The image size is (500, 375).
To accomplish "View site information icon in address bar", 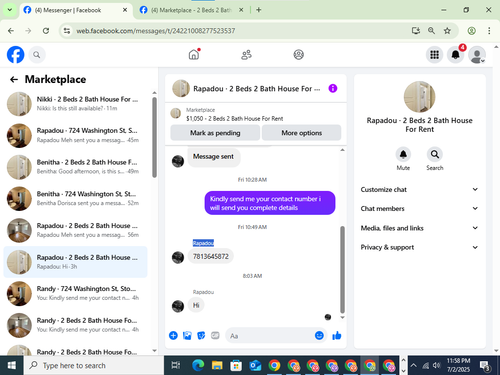I will pyautogui.click(x=67, y=31).
